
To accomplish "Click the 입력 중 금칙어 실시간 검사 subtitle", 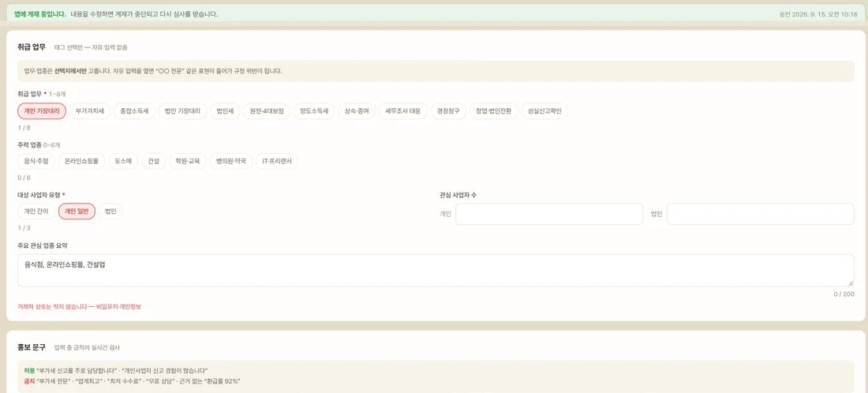I will point(87,347).
